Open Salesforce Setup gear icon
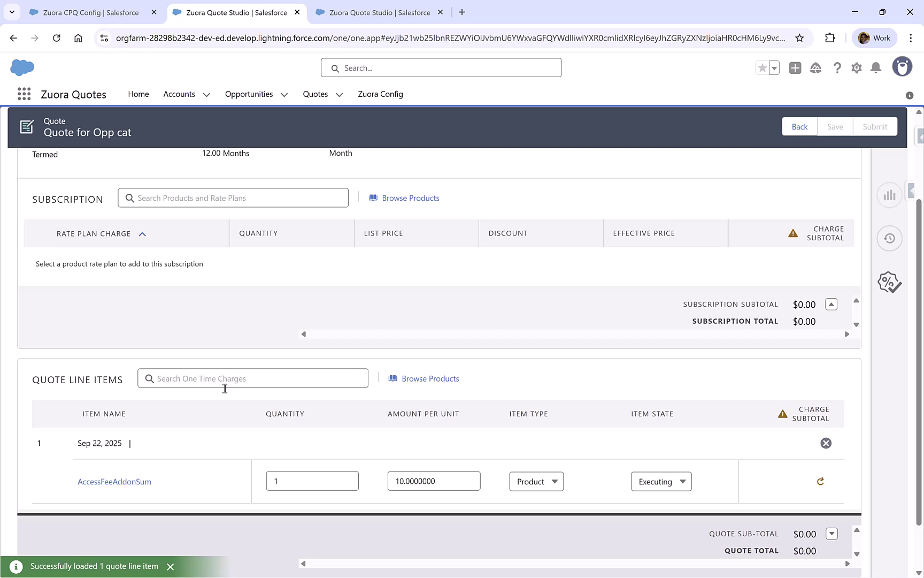Viewport: 924px width, 578px height. 856,68
